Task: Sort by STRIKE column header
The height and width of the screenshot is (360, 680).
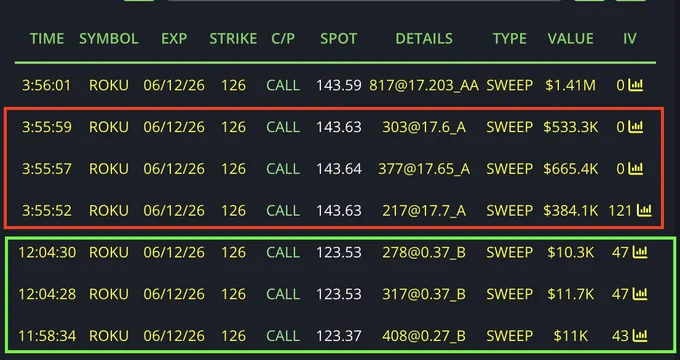Action: click(233, 39)
